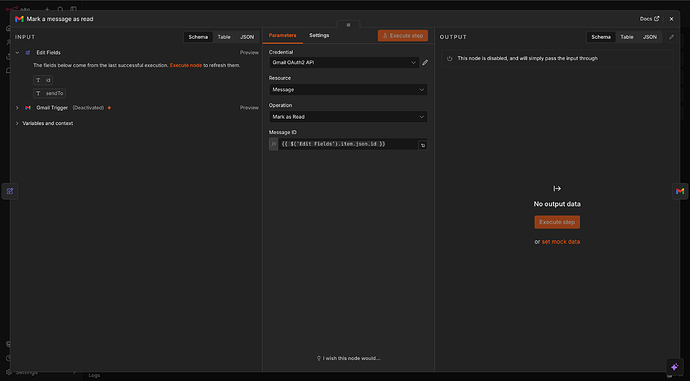
Task: Click the drag handle above parameters panel
Action: [x=349, y=25]
